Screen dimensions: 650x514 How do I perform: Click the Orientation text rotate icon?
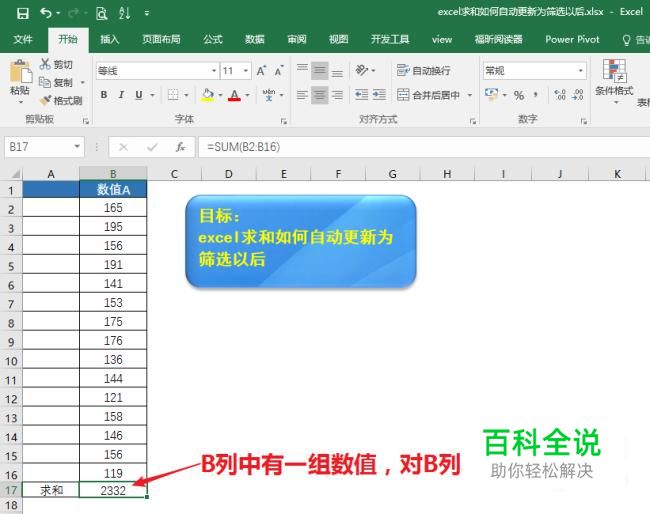pos(362,70)
